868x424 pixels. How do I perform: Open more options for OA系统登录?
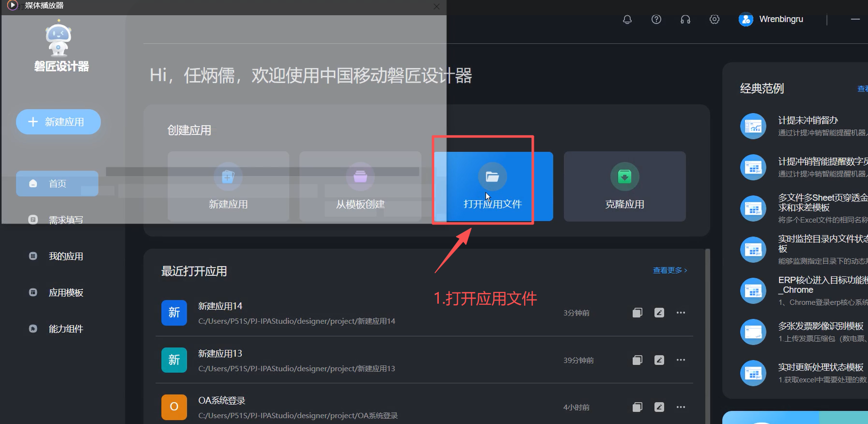click(681, 407)
